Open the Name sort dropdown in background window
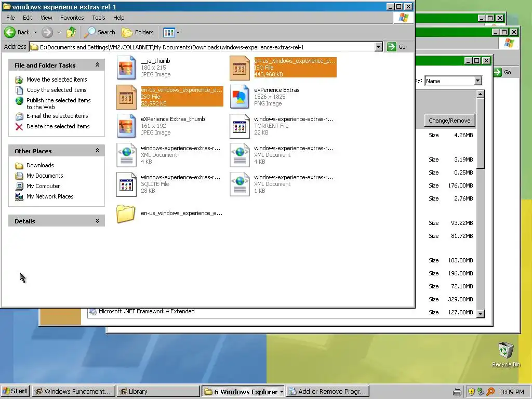This screenshot has width=532, height=399. click(x=478, y=81)
